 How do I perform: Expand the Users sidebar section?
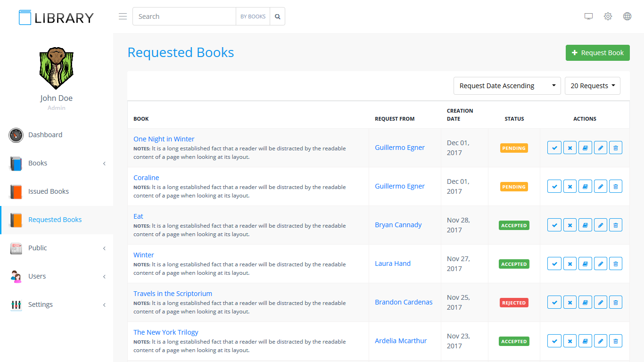point(57,276)
